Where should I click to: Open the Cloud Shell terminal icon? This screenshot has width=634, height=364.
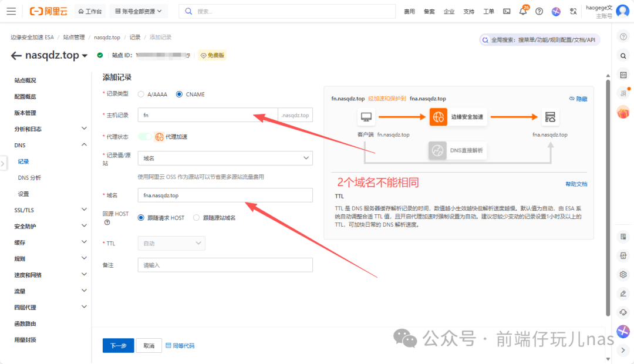(x=507, y=11)
